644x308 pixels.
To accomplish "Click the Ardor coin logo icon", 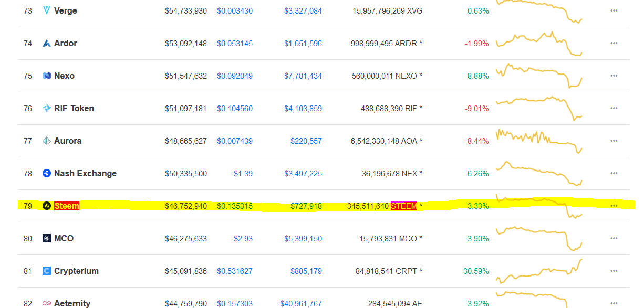I will pyautogui.click(x=47, y=43).
